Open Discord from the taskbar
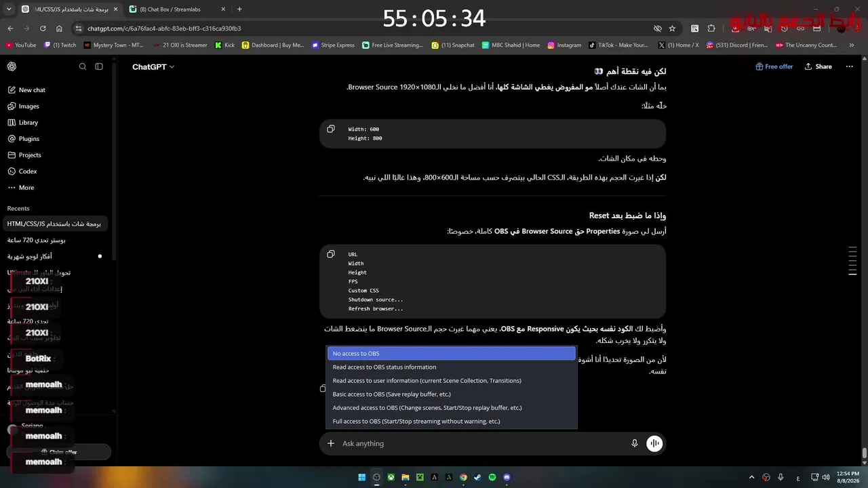Image resolution: width=868 pixels, height=488 pixels. pos(507,477)
